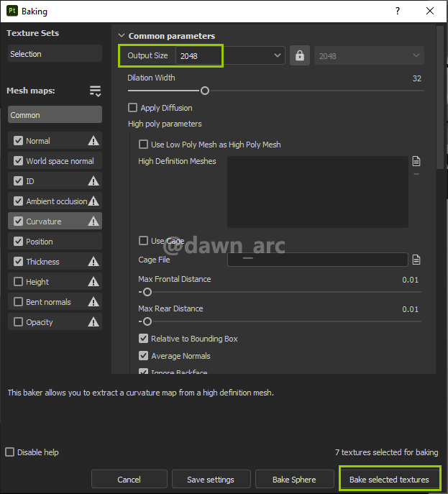Remove high definition mesh minus icon

pos(416,174)
